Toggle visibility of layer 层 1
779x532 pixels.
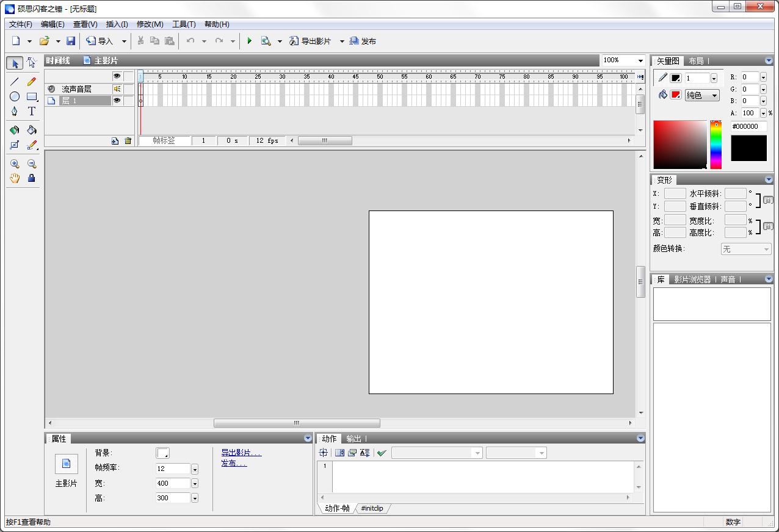(x=117, y=101)
